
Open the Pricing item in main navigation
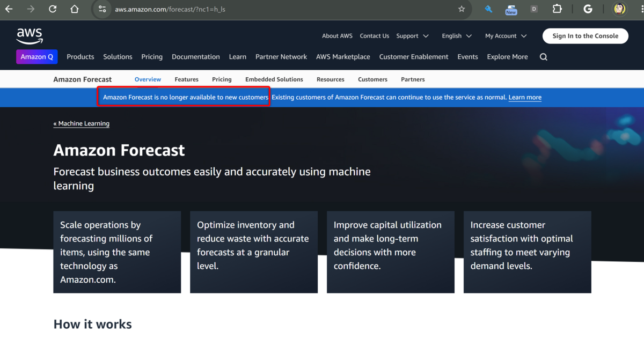pyautogui.click(x=152, y=57)
